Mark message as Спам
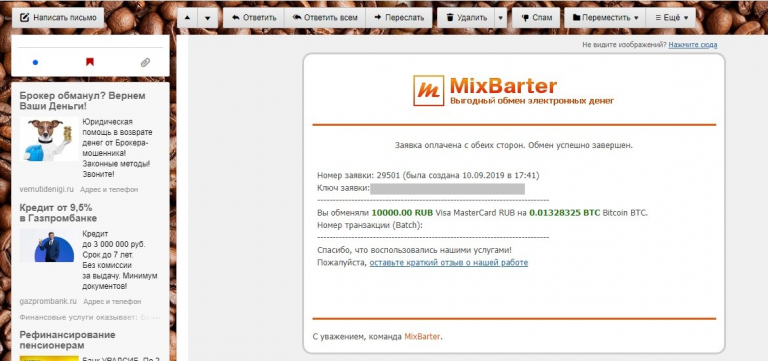This screenshot has width=768, height=361. 536,18
